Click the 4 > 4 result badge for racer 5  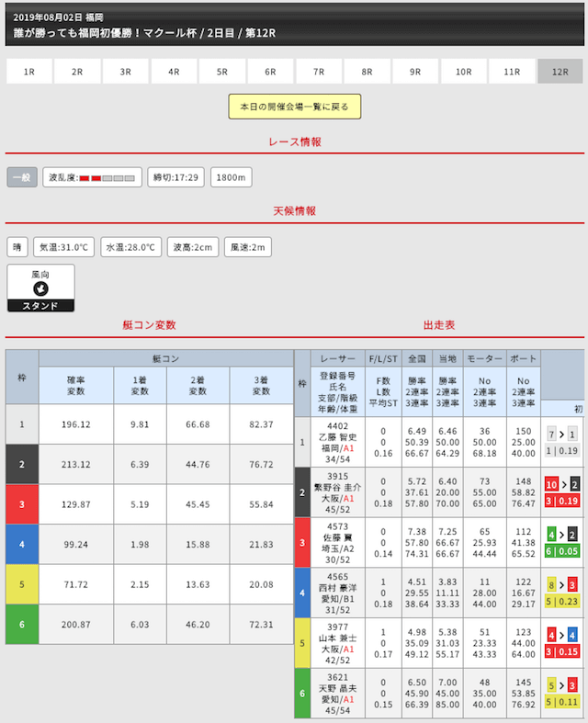tap(561, 636)
